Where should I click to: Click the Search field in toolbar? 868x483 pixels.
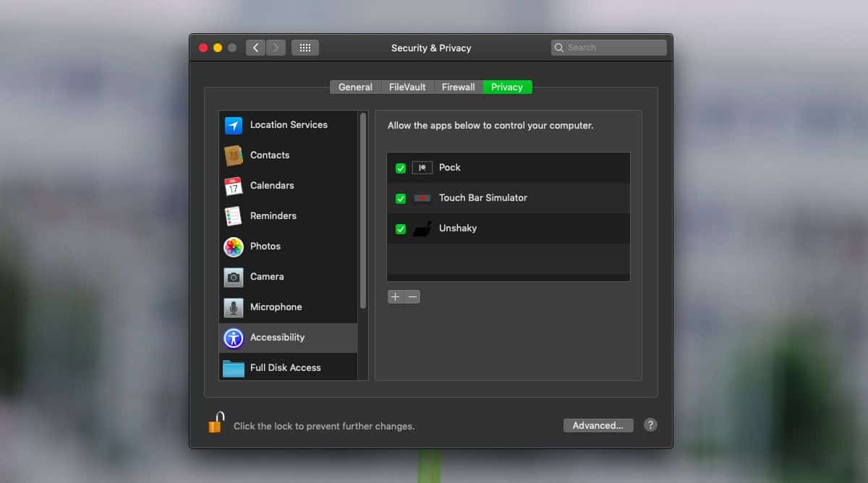(608, 48)
